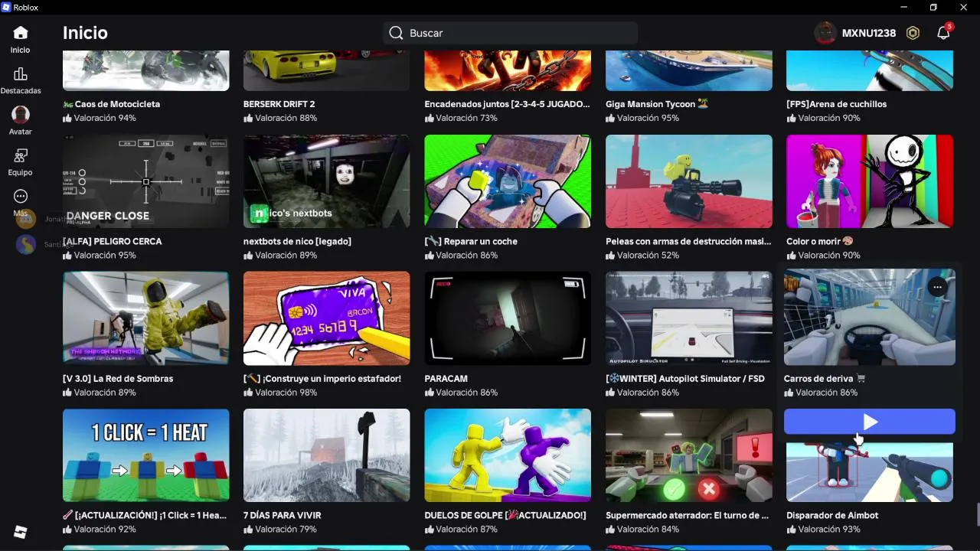Screen dimensions: 980x551
Task: Open the Reparar un coche thumbnail
Action: click(x=508, y=181)
